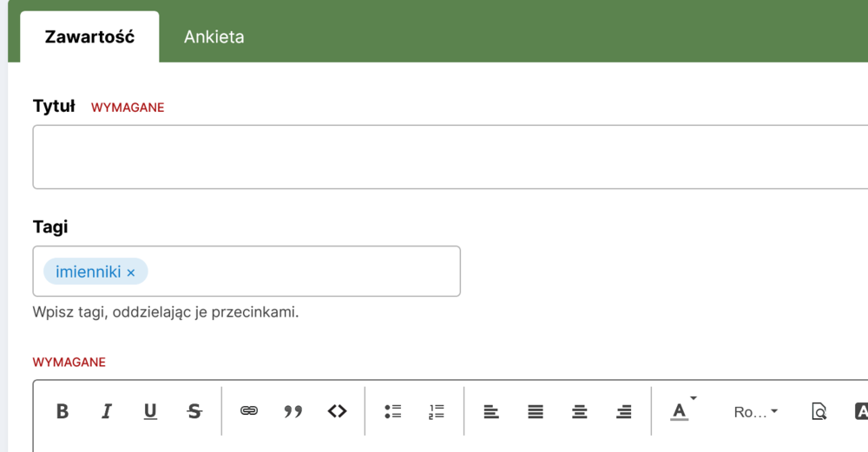Image resolution: width=868 pixels, height=452 pixels.
Task: Select the Zawartość tab
Action: tap(89, 37)
